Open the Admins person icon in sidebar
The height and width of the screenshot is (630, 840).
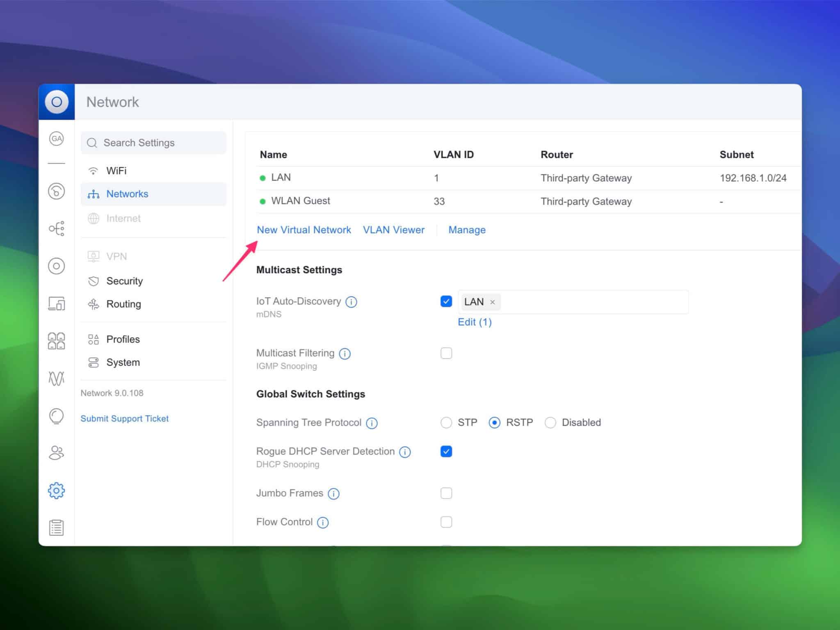click(57, 453)
